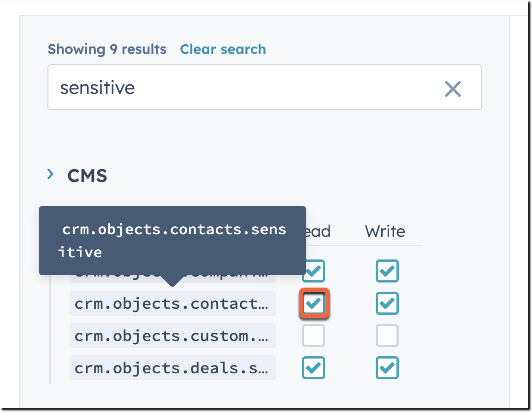The height and width of the screenshot is (412, 532).
Task: Uncheck Read for crm.objects.contacts scope
Action: click(314, 303)
